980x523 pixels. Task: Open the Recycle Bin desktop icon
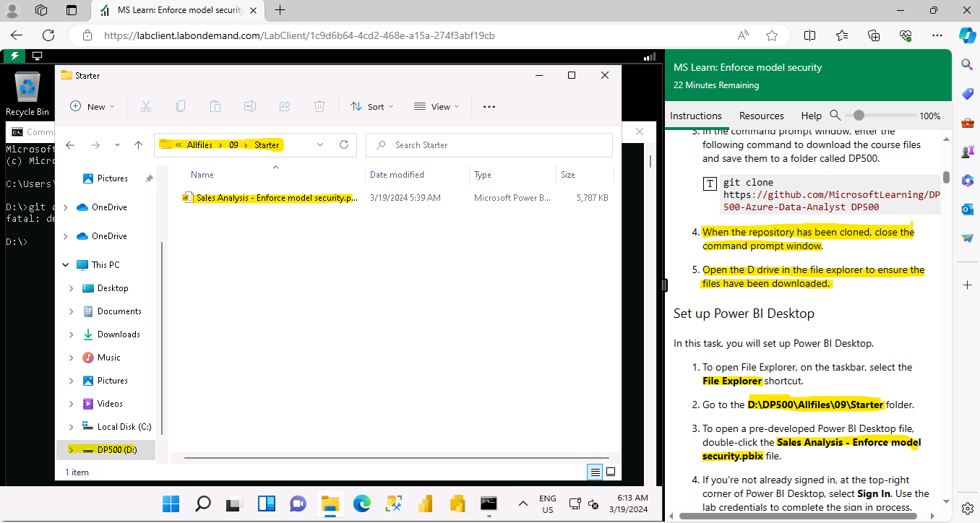coord(27,94)
